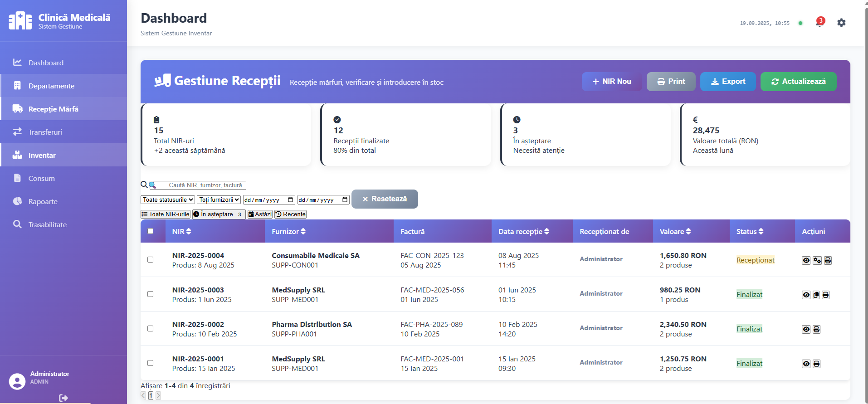Sort by Furnizor column arrows
Image resolution: width=868 pixels, height=404 pixels.
point(303,231)
